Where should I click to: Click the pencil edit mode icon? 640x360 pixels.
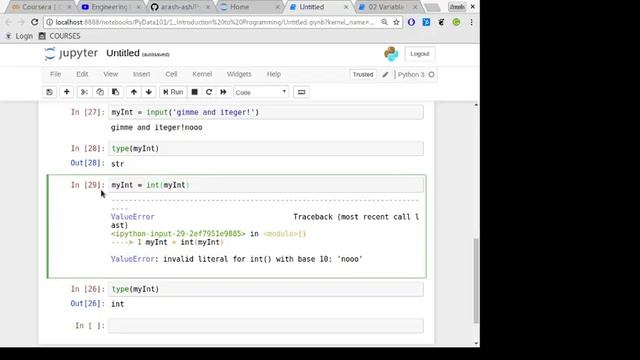(x=385, y=75)
